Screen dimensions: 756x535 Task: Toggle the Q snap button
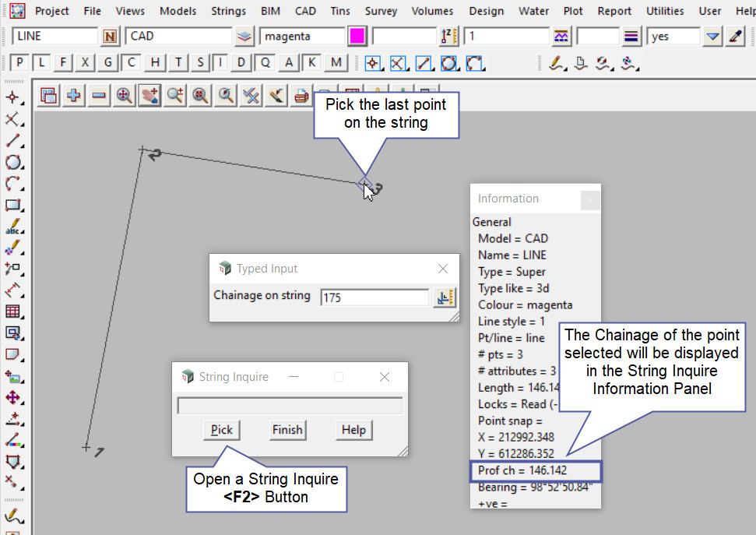tap(265, 63)
